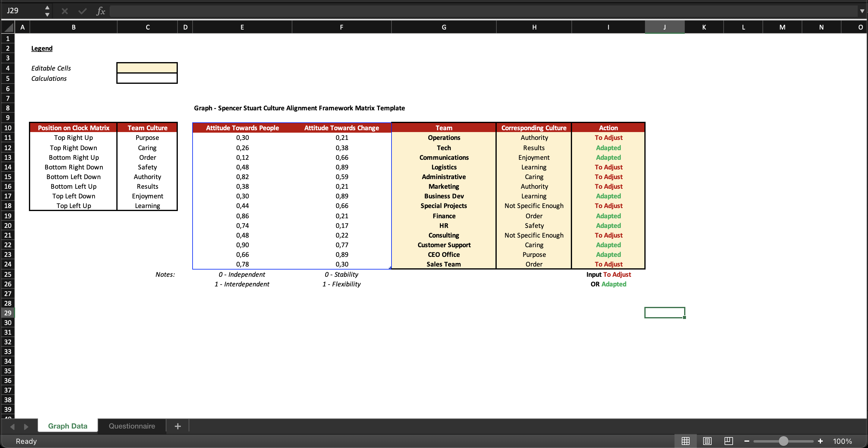The height and width of the screenshot is (448, 868).
Task: Select the Customer Support team cell
Action: click(444, 245)
